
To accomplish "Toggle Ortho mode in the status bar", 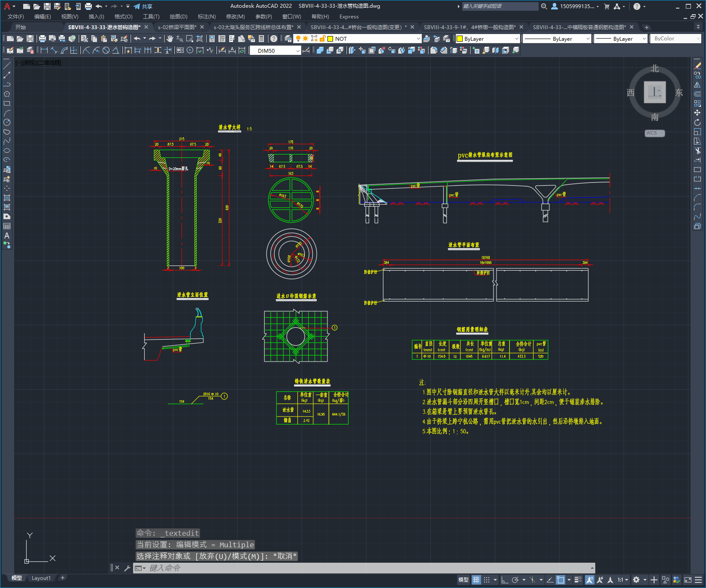I will pyautogui.click(x=505, y=580).
